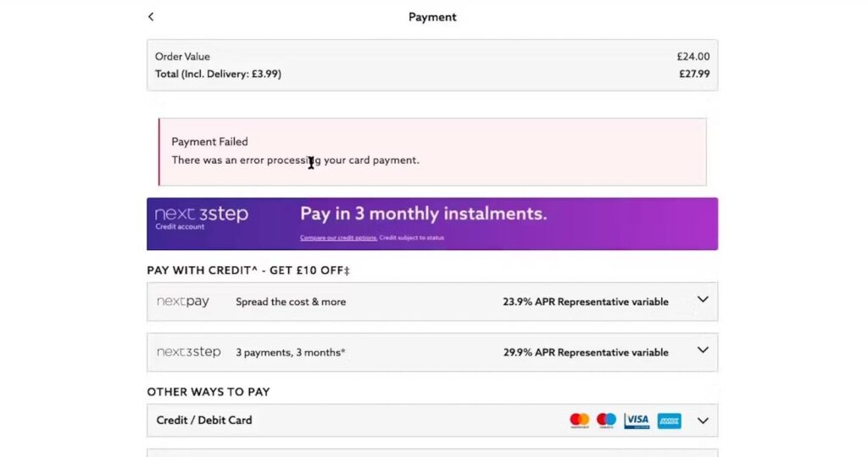Click the 23.9% APR Representative text
The width and height of the screenshot is (868, 457).
click(x=585, y=302)
